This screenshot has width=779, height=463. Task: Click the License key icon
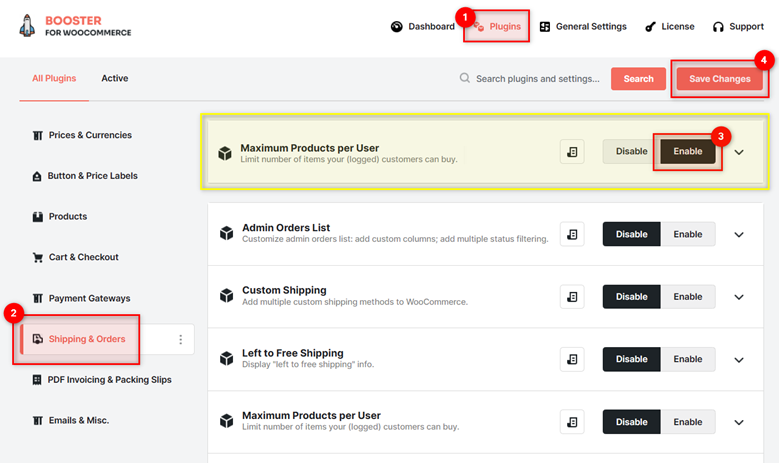pyautogui.click(x=650, y=27)
